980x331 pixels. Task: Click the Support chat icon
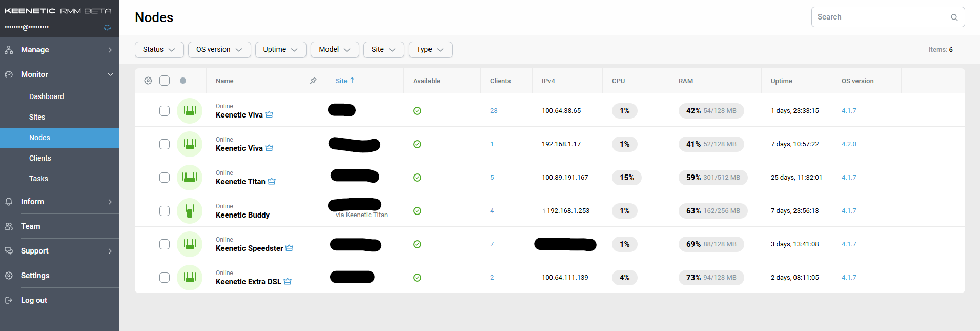pos(9,251)
